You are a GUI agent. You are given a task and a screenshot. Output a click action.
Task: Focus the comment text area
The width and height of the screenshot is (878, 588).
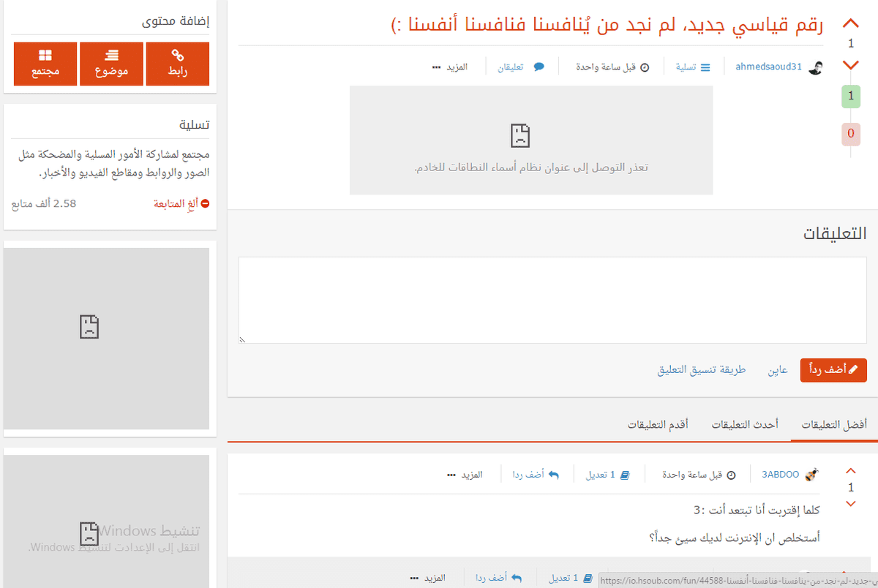[552, 300]
